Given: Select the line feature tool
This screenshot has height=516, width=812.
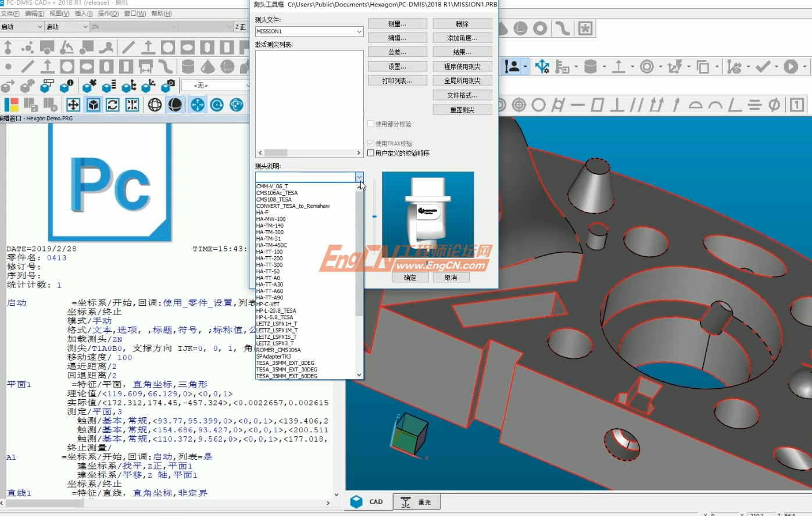Looking at the screenshot, I should [x=27, y=66].
